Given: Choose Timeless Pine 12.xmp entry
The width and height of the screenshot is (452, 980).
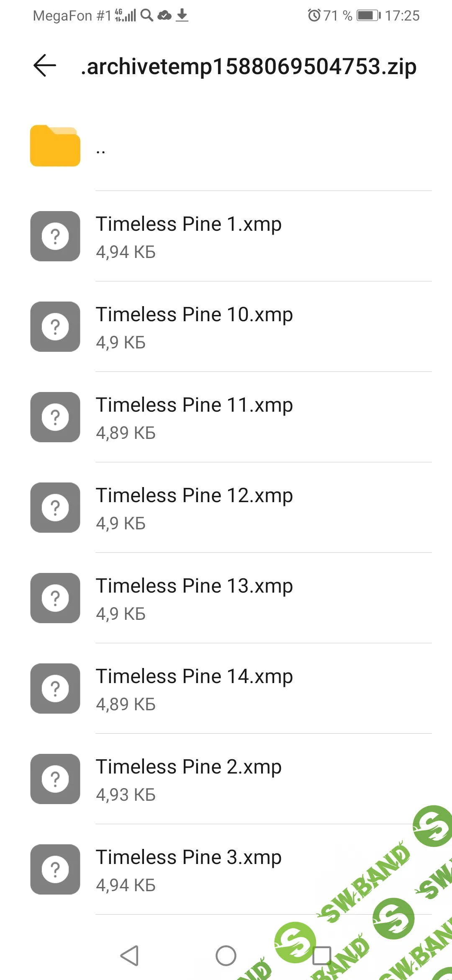Looking at the screenshot, I should (194, 495).
